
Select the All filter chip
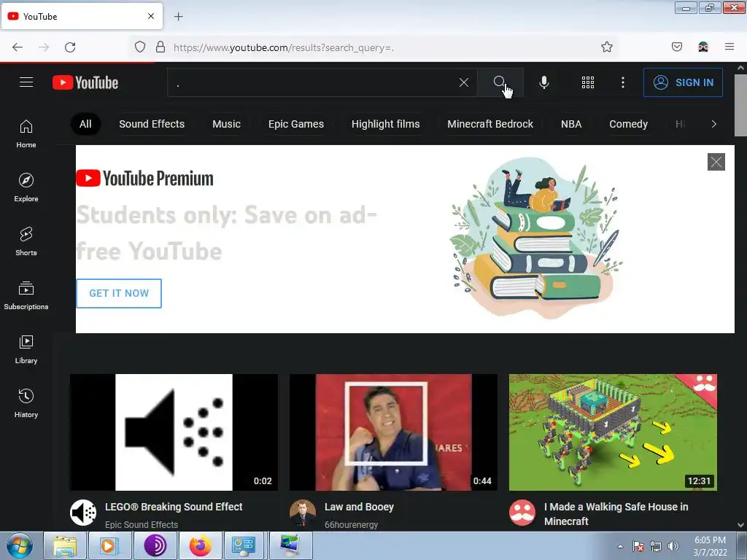[x=85, y=124]
